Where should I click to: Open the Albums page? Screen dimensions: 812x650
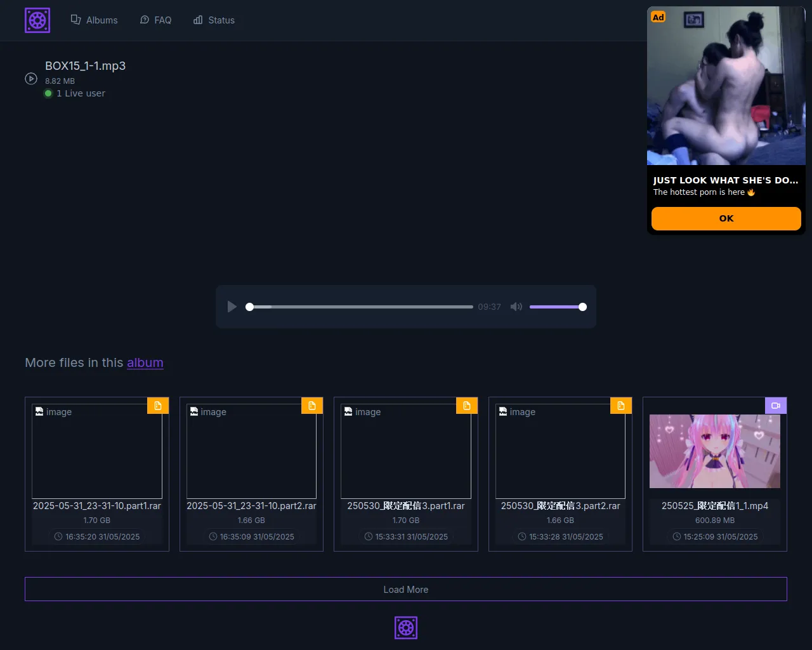pos(94,20)
